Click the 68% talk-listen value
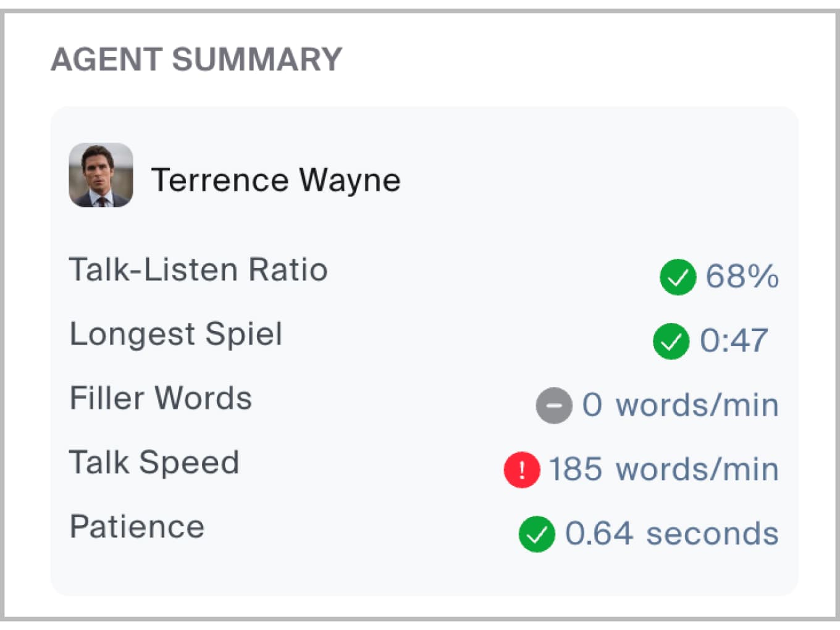The width and height of the screenshot is (840, 630). [x=742, y=276]
